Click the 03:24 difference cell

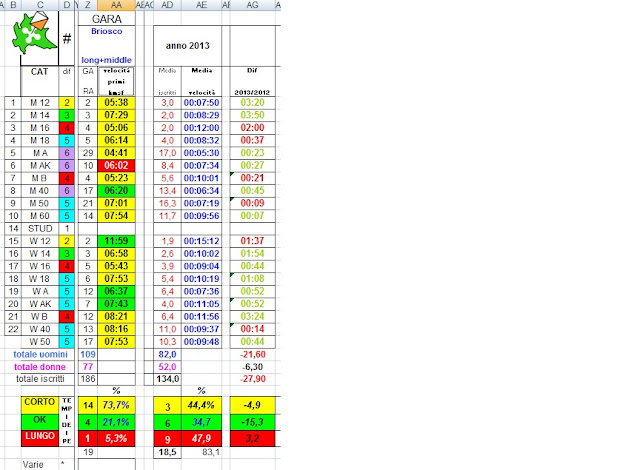(253, 317)
